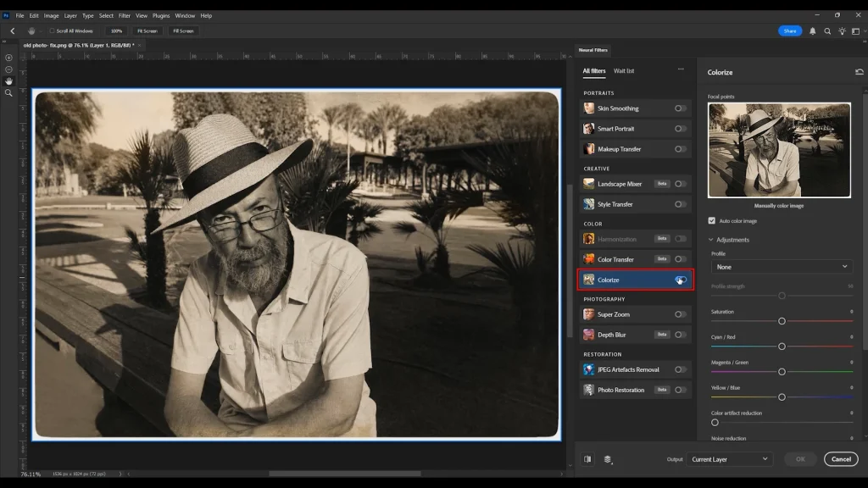
Task: Click the Style Transfer filter icon
Action: (x=588, y=204)
